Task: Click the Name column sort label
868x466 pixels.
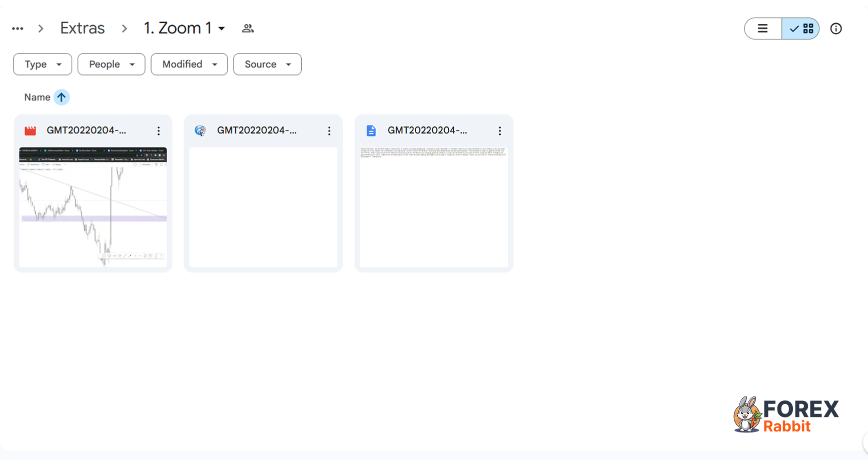Action: coord(37,97)
